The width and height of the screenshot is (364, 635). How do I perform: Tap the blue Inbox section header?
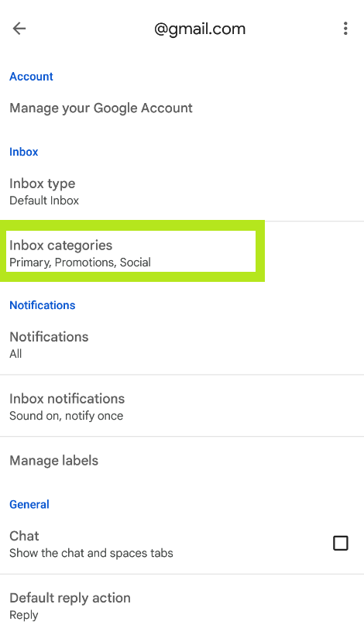click(23, 152)
